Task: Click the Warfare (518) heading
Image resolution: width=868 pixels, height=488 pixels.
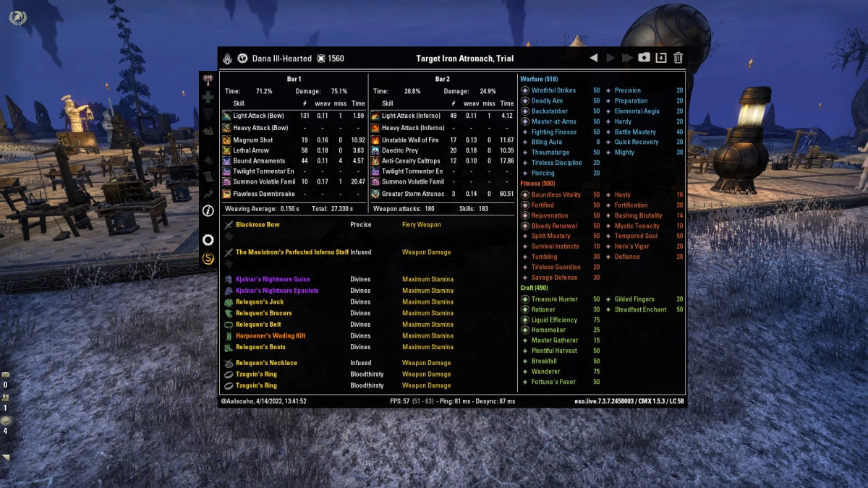Action: click(x=539, y=79)
